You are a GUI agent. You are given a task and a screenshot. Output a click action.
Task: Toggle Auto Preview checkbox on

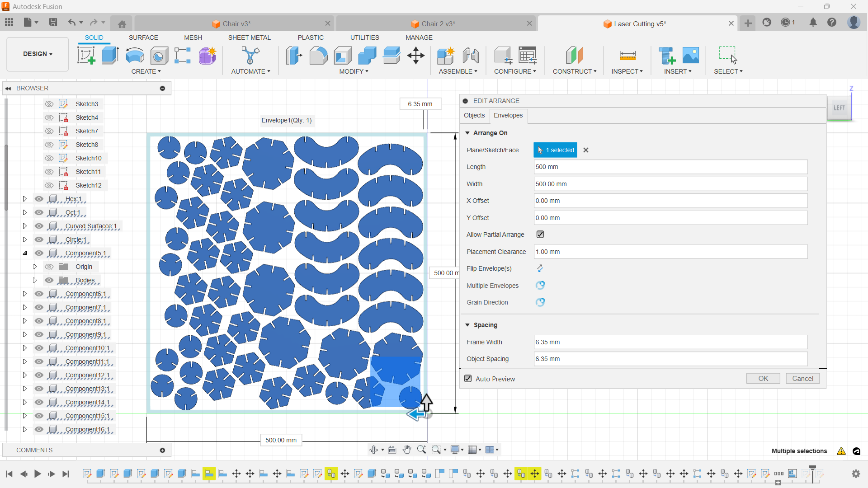tap(468, 379)
